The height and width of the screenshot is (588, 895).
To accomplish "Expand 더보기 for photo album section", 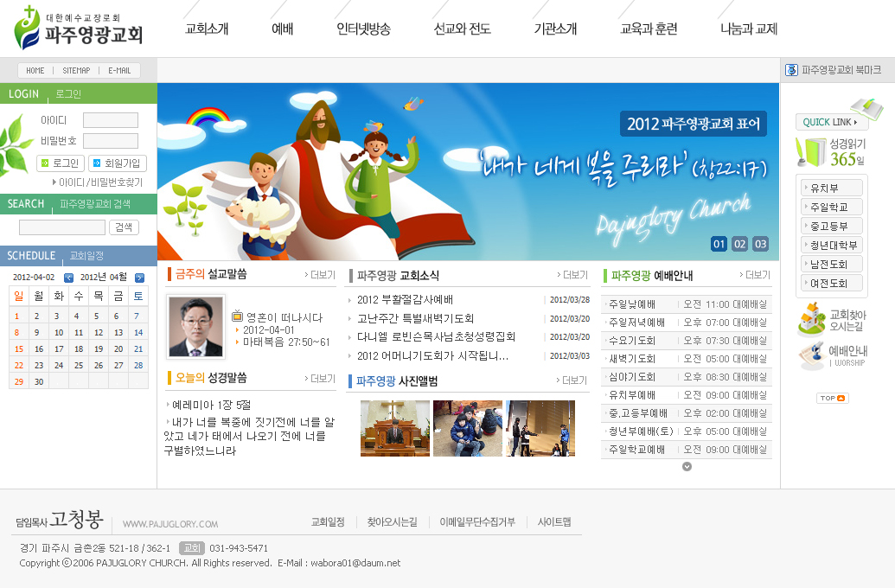I will pyautogui.click(x=572, y=380).
